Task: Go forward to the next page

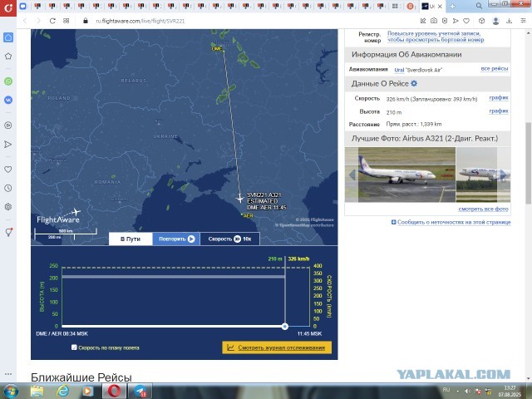Action: tap(38, 21)
